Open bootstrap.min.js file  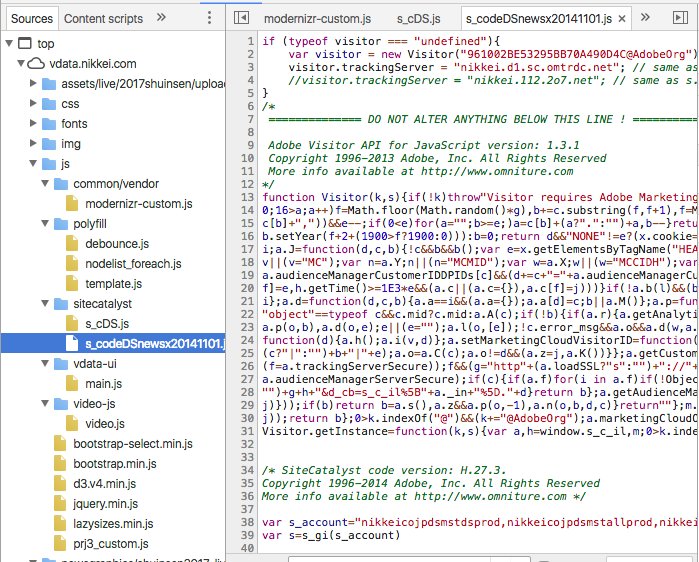tap(115, 464)
